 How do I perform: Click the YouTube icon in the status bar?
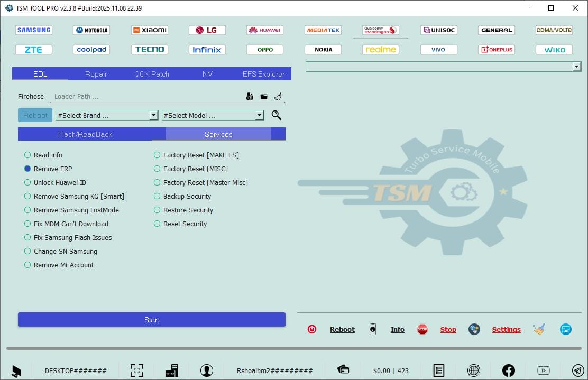coord(544,370)
